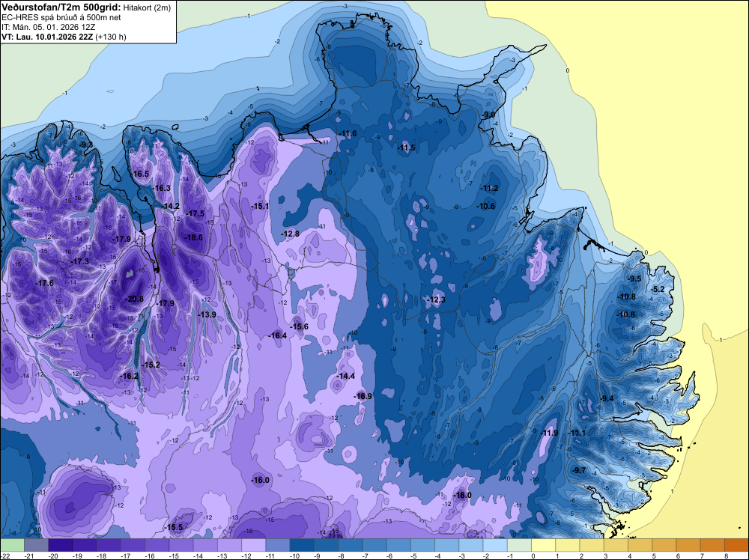
Task: Click the -16.3 temperature value
Action: coord(162,188)
